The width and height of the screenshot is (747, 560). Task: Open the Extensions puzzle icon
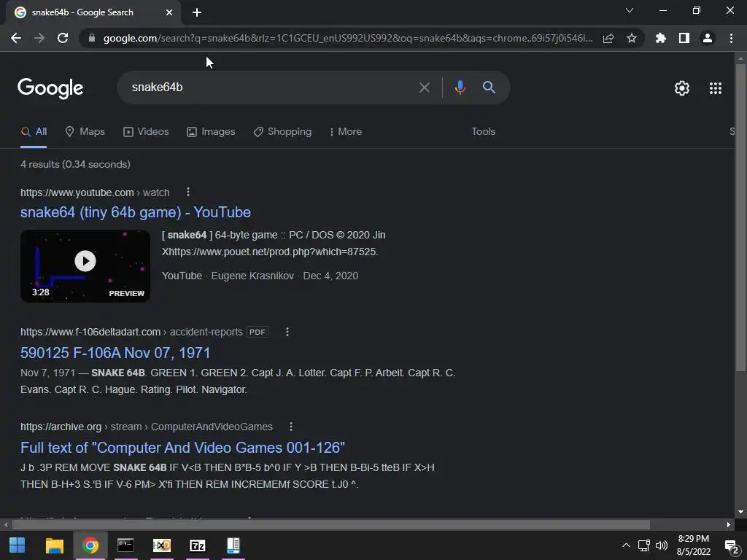(660, 38)
